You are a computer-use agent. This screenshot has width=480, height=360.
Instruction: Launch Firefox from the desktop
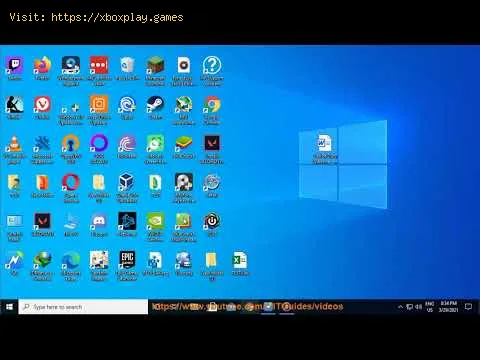point(42,65)
